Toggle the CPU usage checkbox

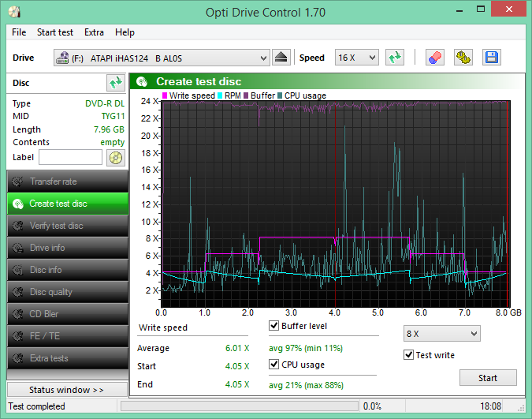pos(273,365)
